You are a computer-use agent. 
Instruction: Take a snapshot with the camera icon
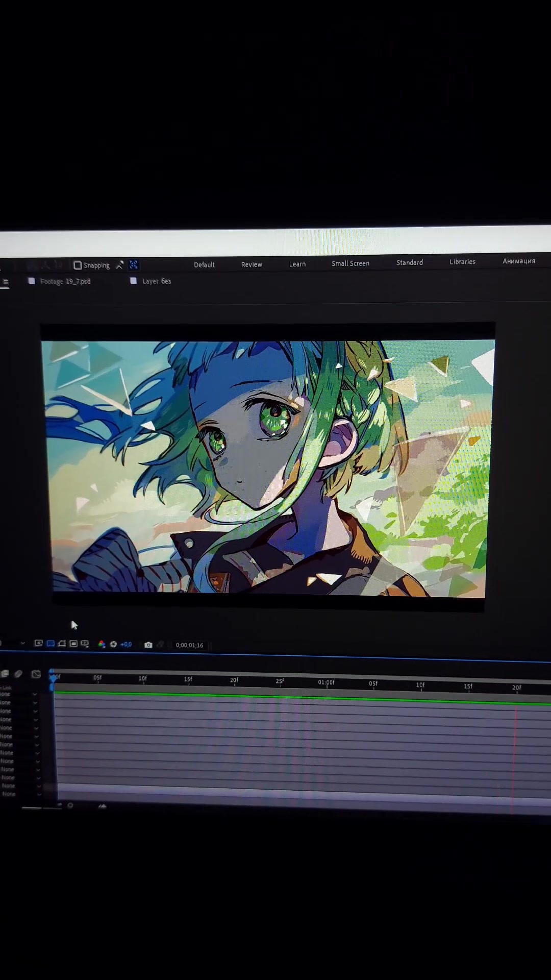coord(148,645)
